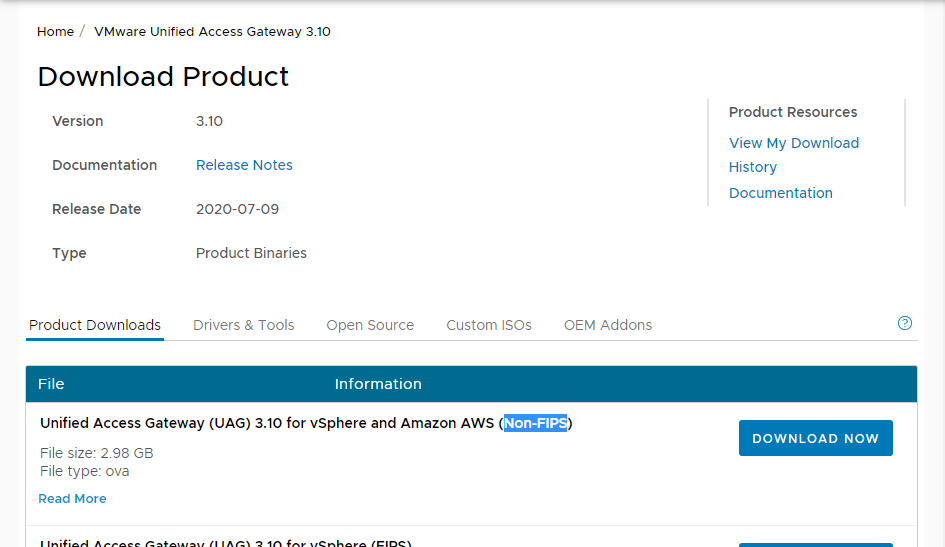The width and height of the screenshot is (945, 547).
Task: Switch to Drivers & Tools tab
Action: coord(243,325)
